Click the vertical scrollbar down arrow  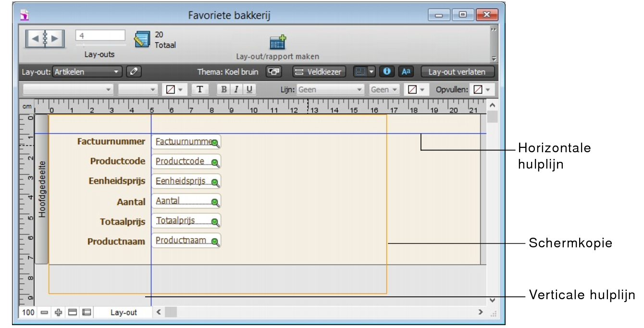[492, 300]
